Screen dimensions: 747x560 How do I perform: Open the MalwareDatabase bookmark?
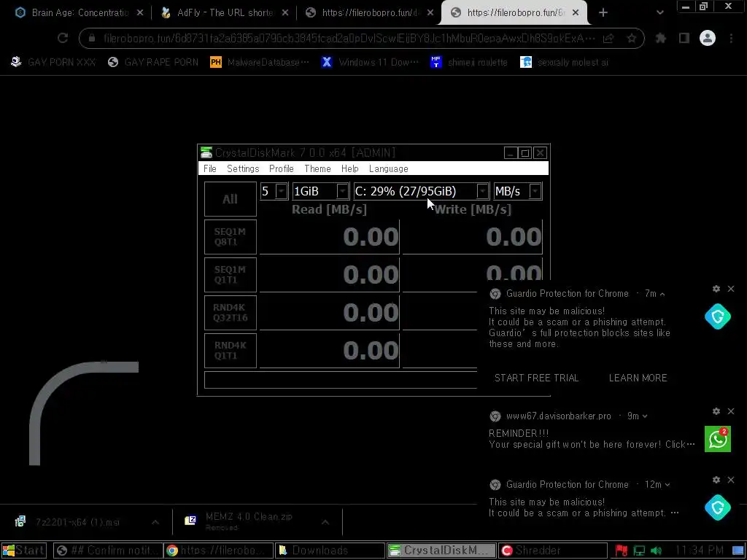coord(260,62)
